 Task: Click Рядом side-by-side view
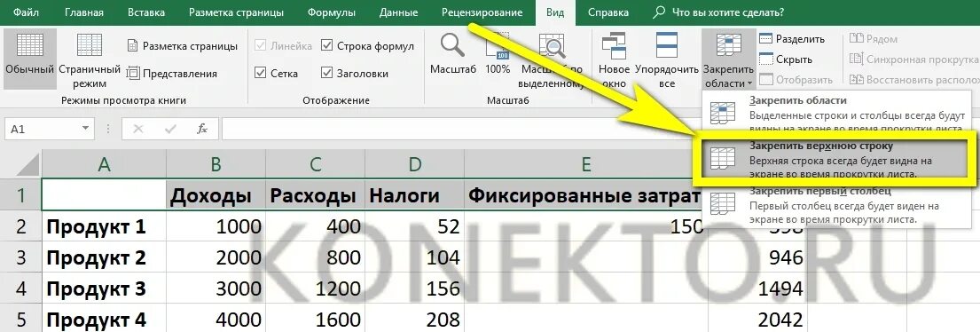[873, 39]
